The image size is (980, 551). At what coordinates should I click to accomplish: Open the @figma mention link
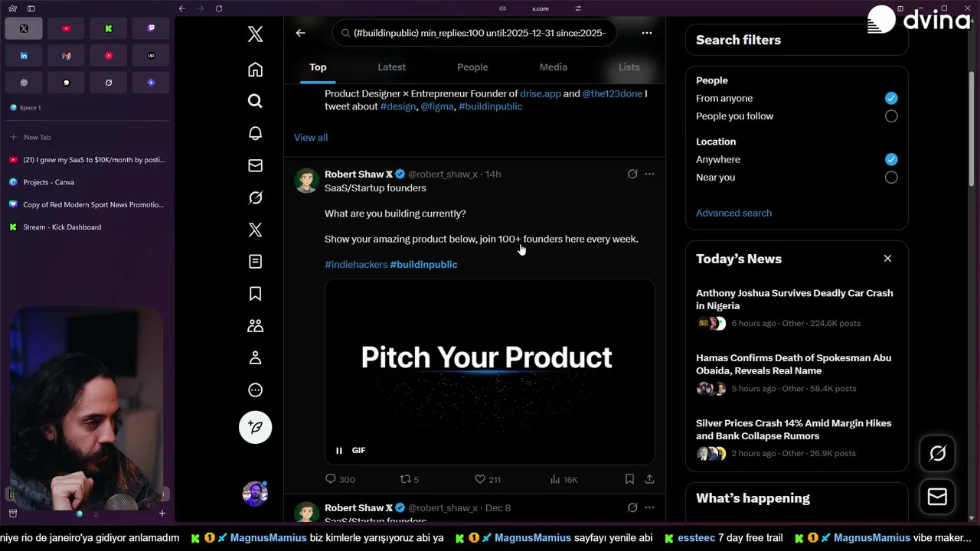coord(436,106)
